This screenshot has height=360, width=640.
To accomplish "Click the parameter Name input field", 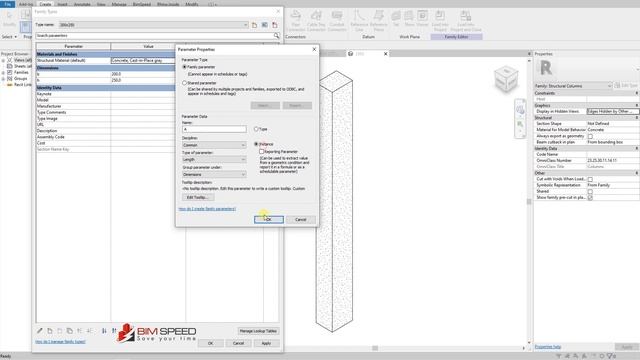I will [214, 129].
